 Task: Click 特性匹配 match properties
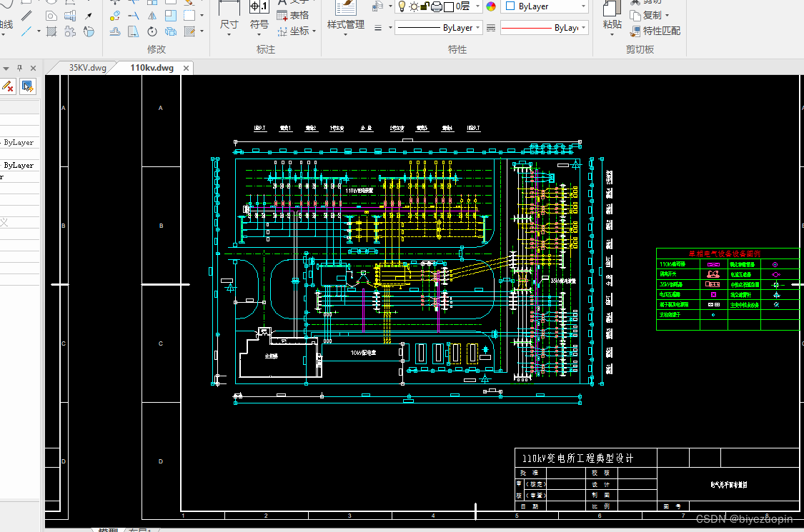[656, 31]
